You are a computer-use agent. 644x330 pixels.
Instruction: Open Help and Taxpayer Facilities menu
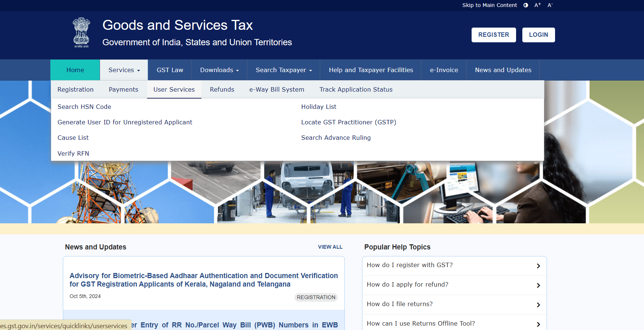coord(371,70)
